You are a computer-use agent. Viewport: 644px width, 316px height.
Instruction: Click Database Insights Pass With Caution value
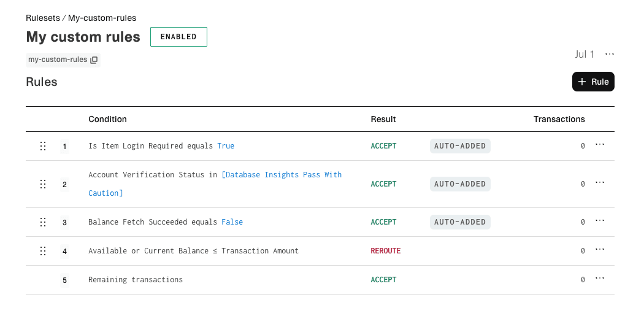pyautogui.click(x=215, y=183)
